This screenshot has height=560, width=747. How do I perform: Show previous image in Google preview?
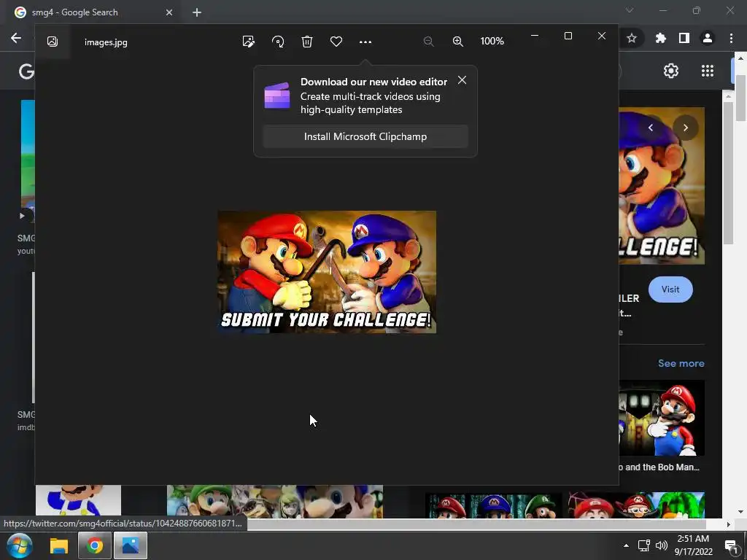(651, 128)
